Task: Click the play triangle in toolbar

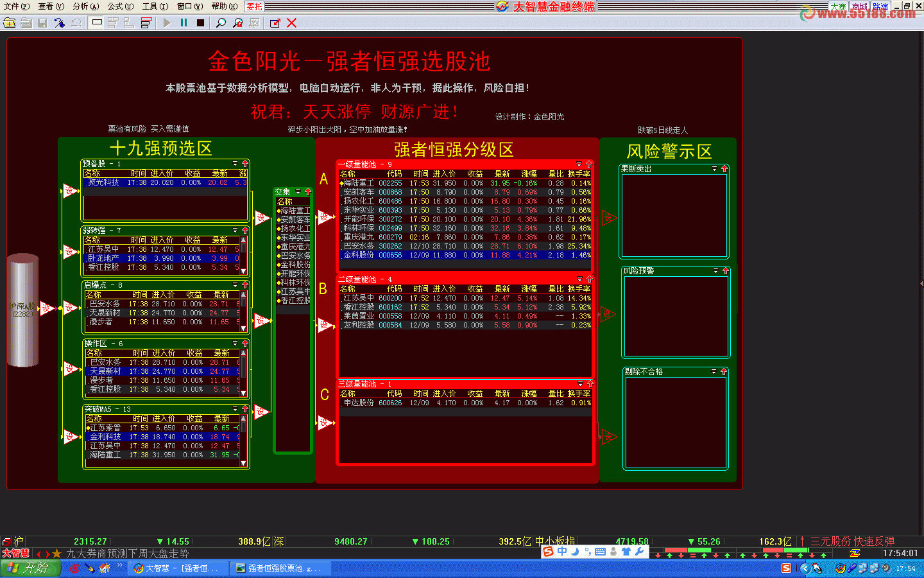Action: click(167, 22)
